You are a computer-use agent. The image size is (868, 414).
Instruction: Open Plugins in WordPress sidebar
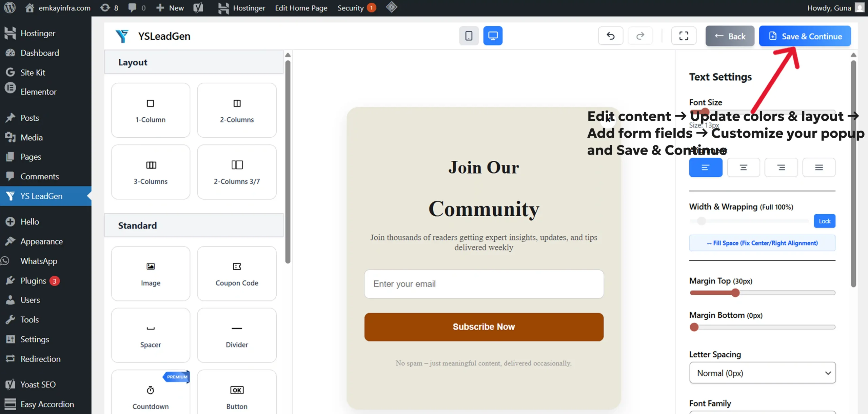[x=33, y=281]
